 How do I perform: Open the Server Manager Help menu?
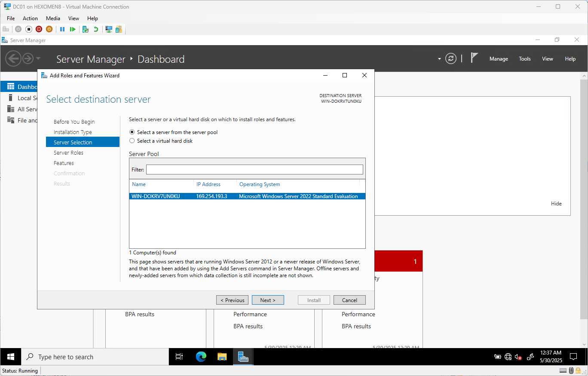coord(570,59)
